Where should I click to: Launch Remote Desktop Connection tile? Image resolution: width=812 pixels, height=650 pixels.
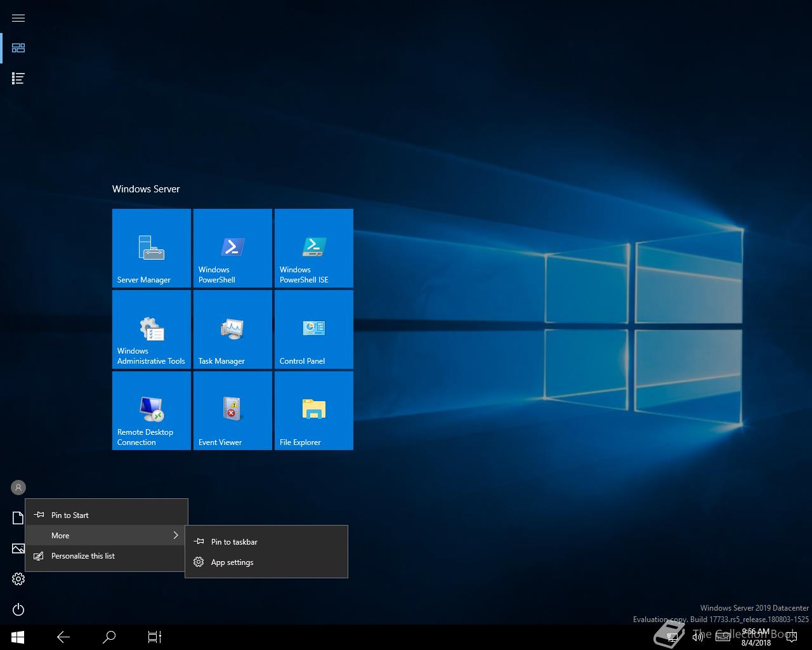pyautogui.click(x=152, y=411)
